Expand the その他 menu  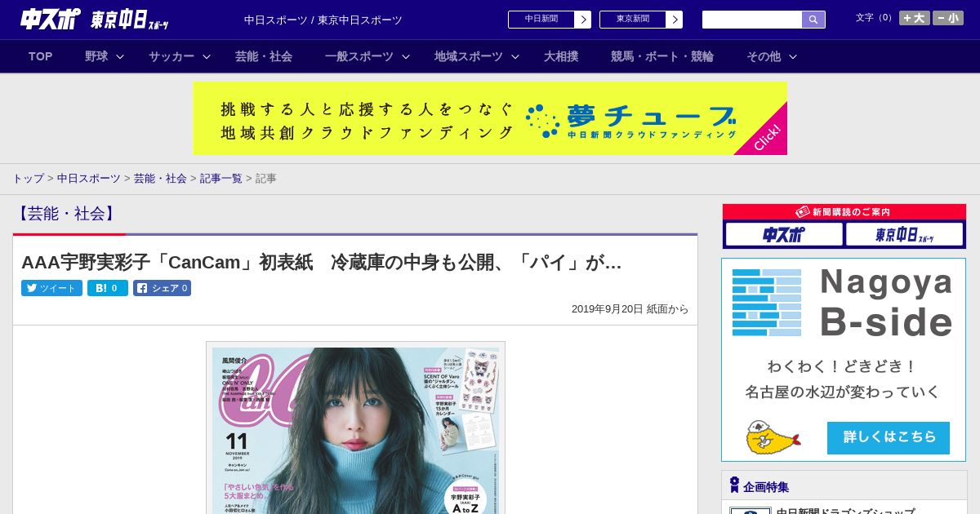click(772, 56)
